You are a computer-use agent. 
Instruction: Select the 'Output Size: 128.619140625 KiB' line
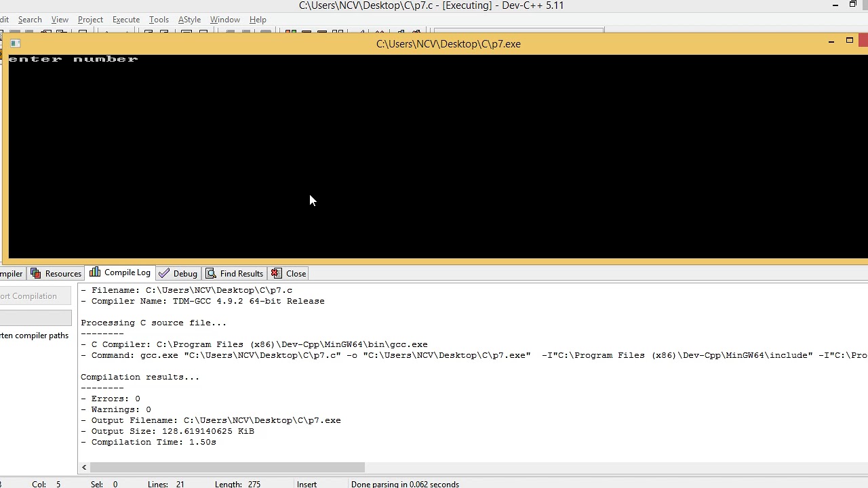(167, 431)
